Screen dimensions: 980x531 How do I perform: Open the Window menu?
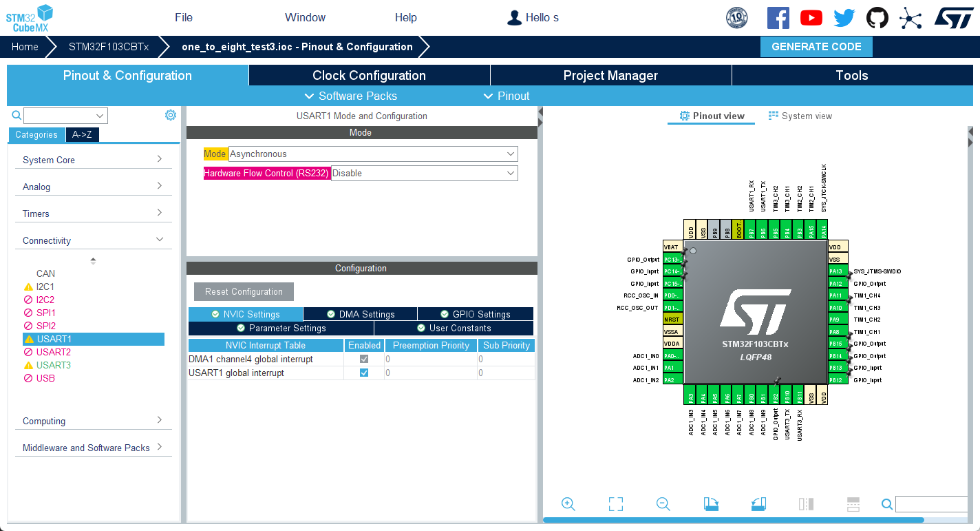pyautogui.click(x=305, y=17)
